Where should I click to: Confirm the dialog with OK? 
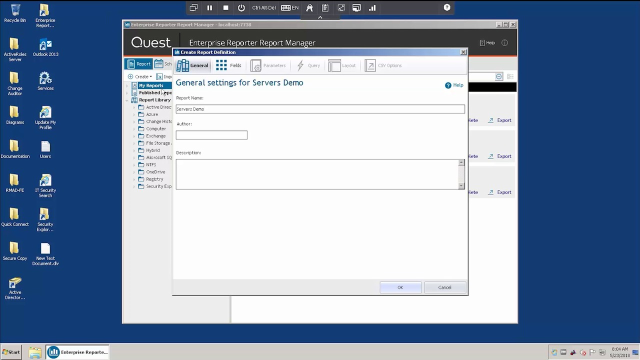pyautogui.click(x=400, y=287)
